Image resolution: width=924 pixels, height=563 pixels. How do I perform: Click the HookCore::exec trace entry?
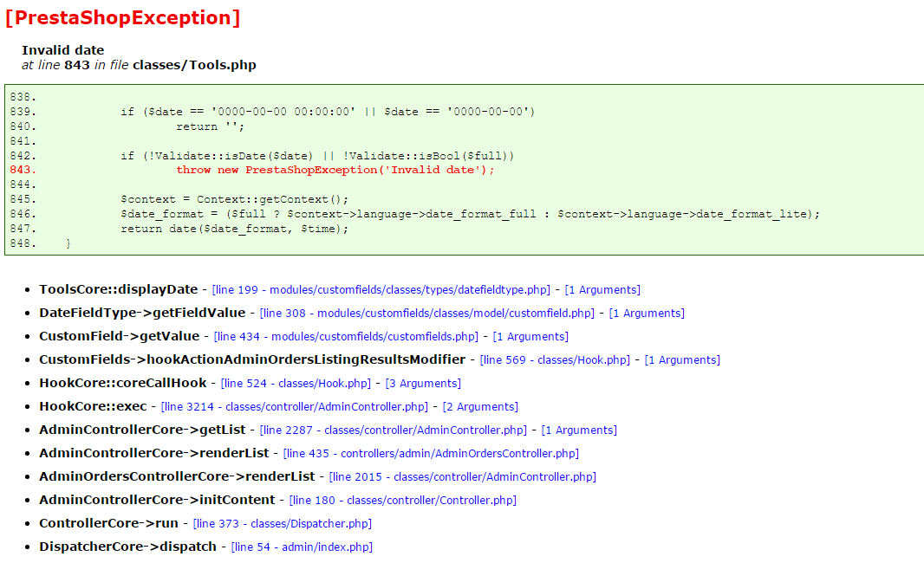pos(93,406)
